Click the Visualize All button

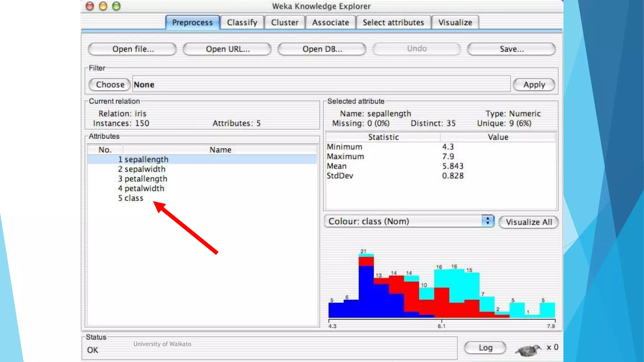coord(529,222)
